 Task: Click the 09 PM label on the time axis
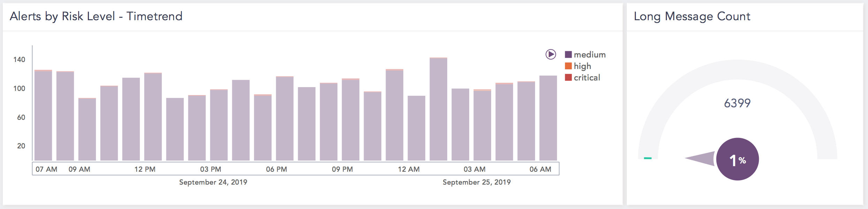point(342,169)
